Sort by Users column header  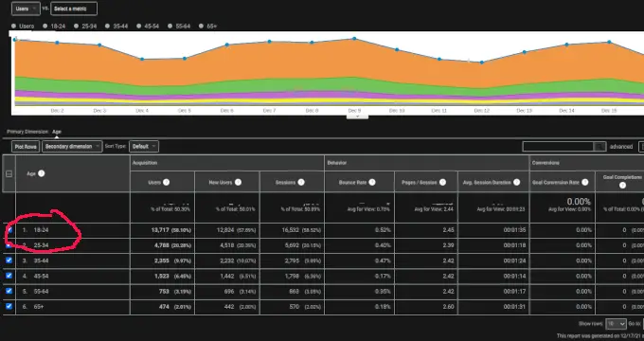click(154, 183)
